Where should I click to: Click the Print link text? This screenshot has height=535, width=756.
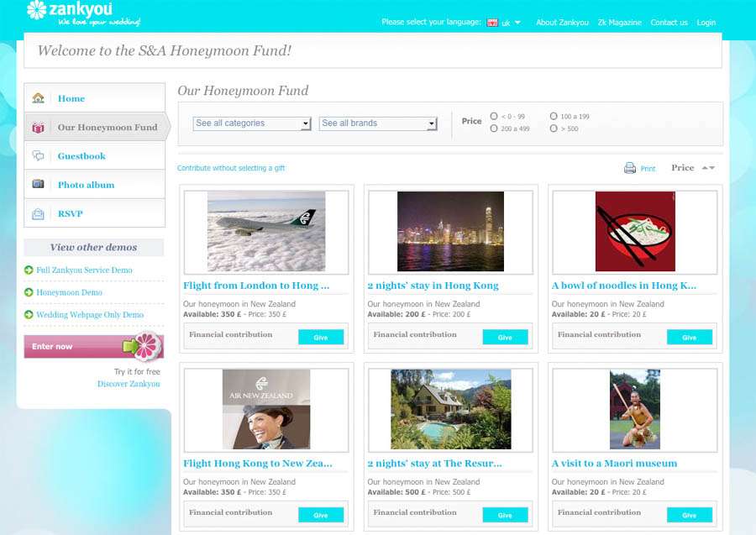pyautogui.click(x=648, y=168)
